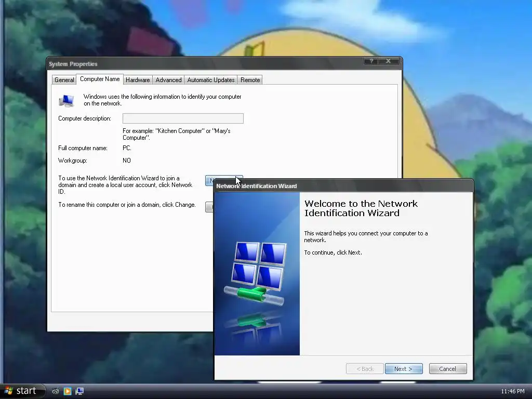Click the 'Welcome to the Network Identification Wizard' heading

361,208
